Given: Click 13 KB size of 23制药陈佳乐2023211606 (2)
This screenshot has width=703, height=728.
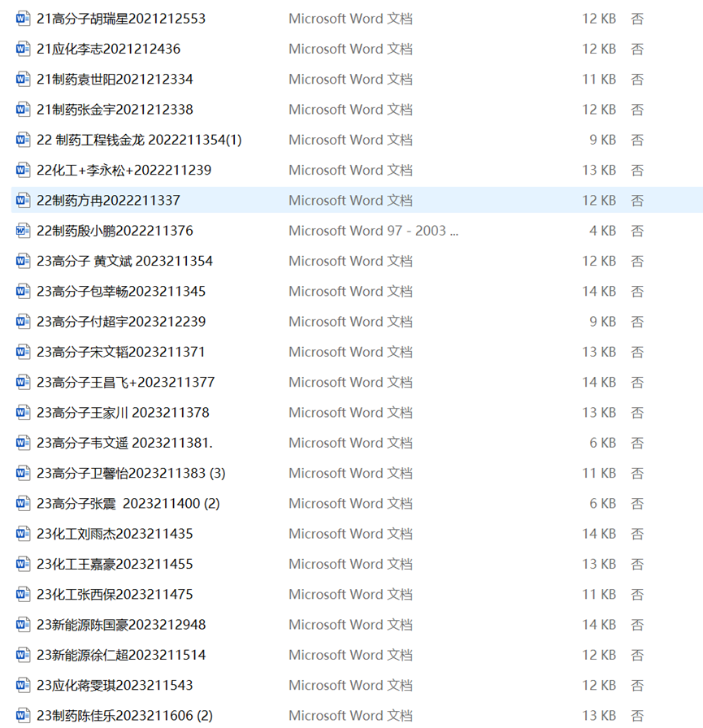Looking at the screenshot, I should coord(599,716).
